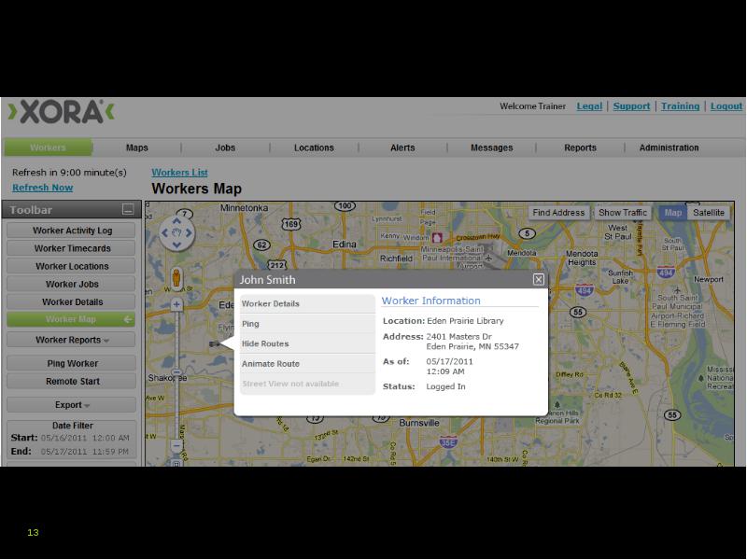Switch to Satellite view
The image size is (747, 560).
click(x=709, y=213)
